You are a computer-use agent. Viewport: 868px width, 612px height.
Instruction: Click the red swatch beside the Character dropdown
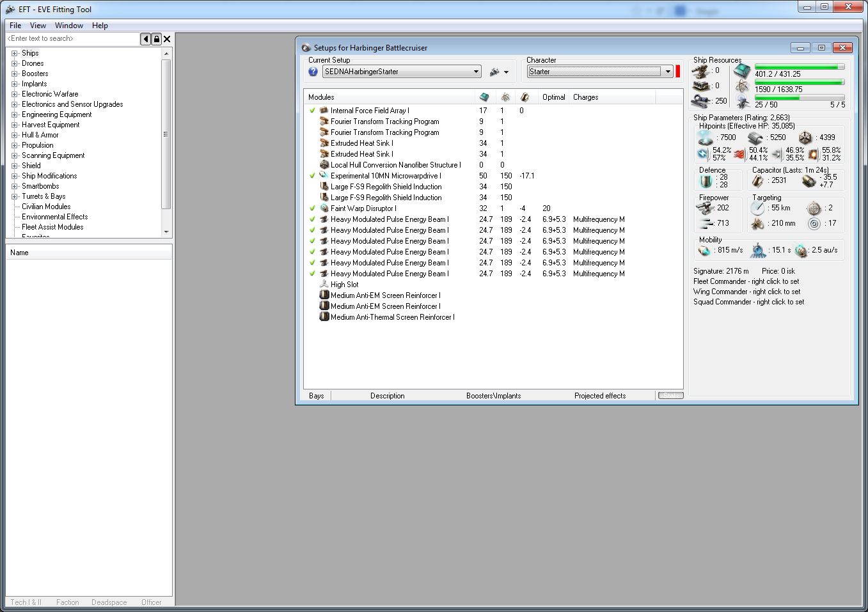tap(678, 72)
